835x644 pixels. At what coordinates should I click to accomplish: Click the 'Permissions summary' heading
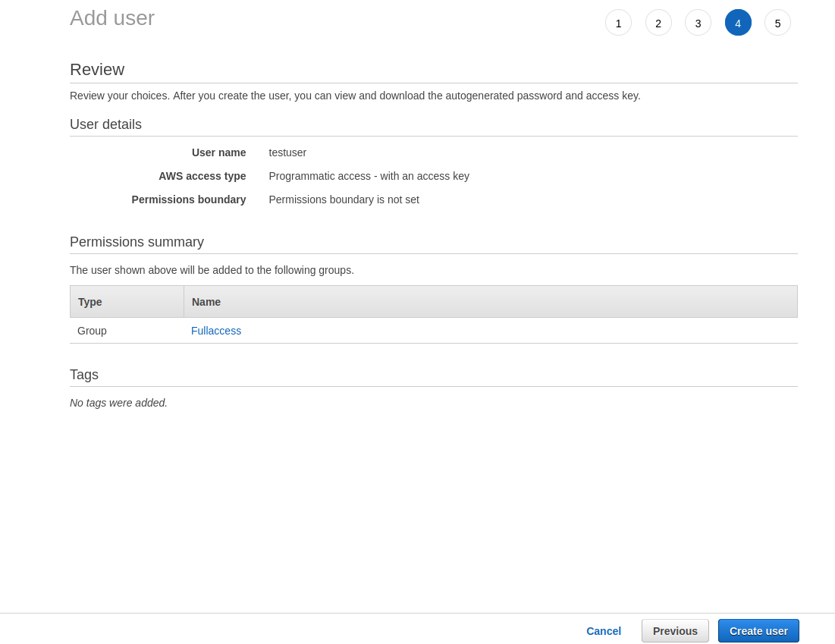tap(137, 242)
